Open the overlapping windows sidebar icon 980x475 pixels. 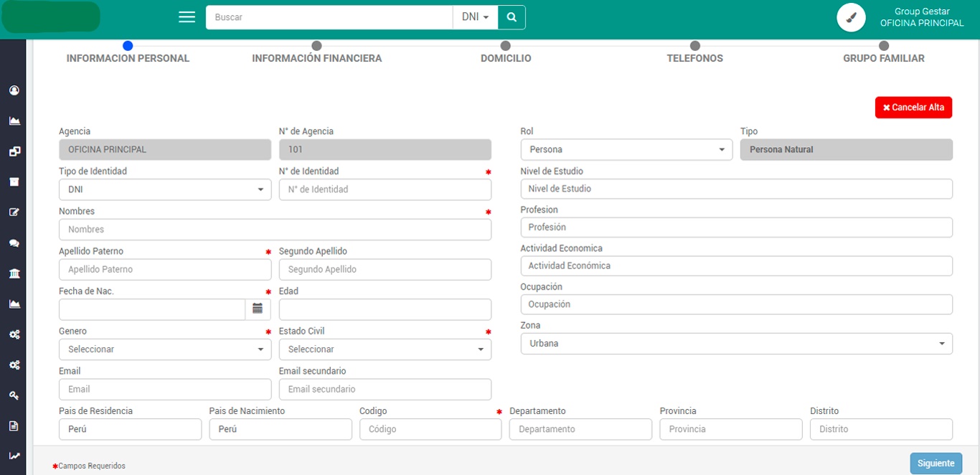14,151
